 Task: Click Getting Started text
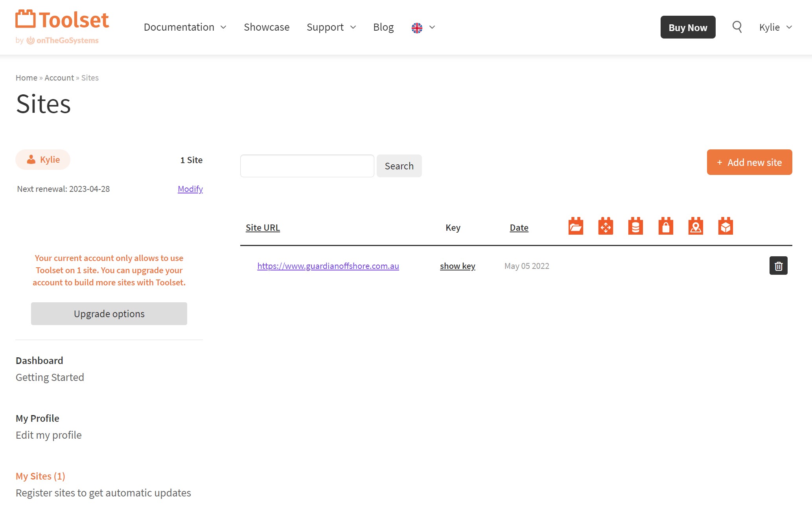click(50, 377)
